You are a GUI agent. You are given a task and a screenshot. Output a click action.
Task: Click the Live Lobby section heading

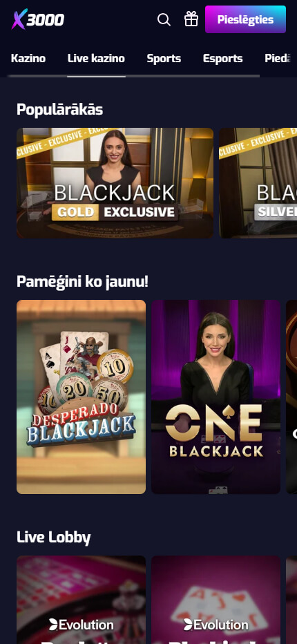click(x=53, y=537)
